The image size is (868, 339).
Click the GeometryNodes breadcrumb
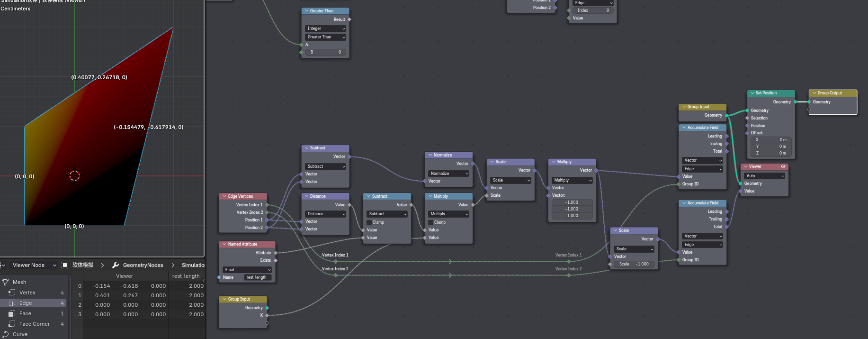pyautogui.click(x=143, y=265)
